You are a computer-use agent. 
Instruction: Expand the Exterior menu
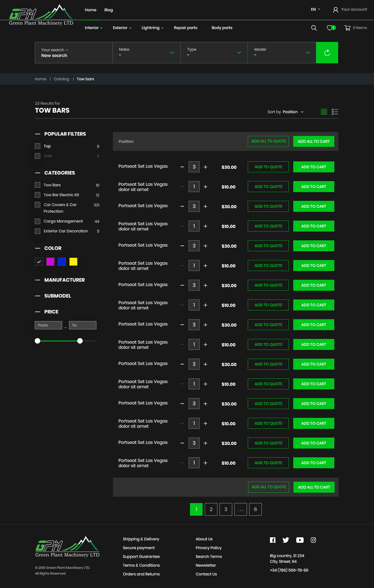pos(122,28)
